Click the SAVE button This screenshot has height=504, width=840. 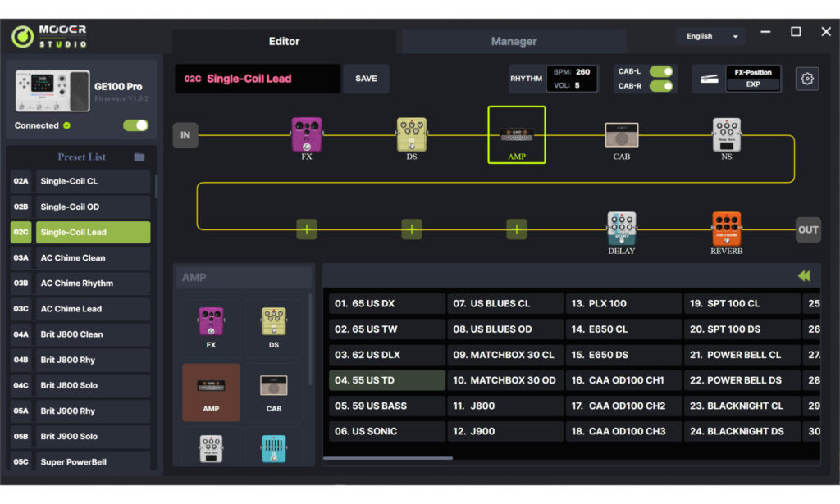(x=366, y=79)
